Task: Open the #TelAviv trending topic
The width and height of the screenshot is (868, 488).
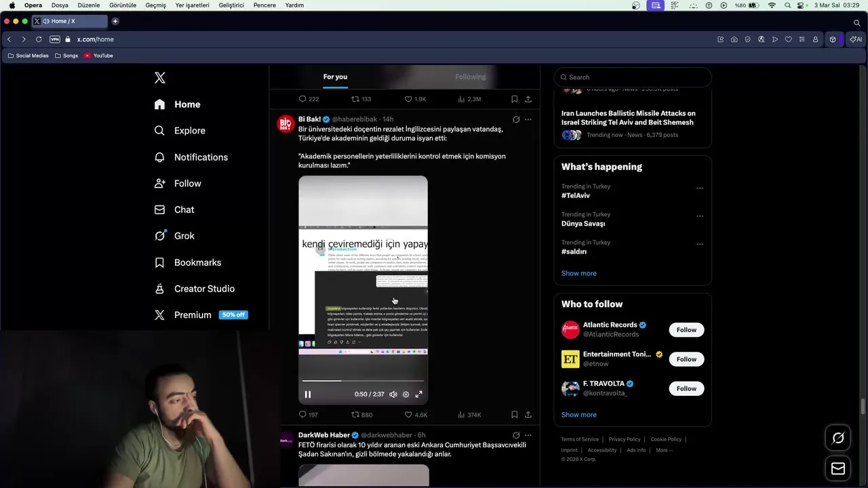Action: [576, 196]
